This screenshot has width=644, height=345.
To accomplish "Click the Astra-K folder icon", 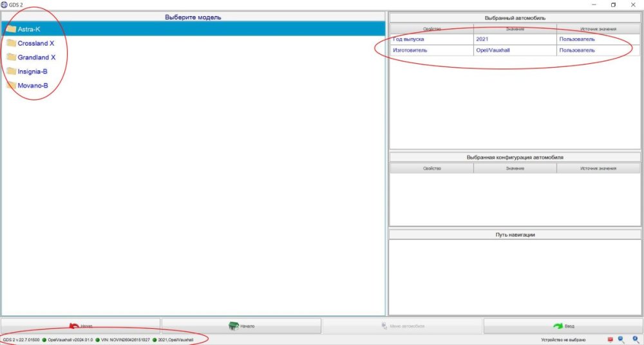I will pos(11,29).
